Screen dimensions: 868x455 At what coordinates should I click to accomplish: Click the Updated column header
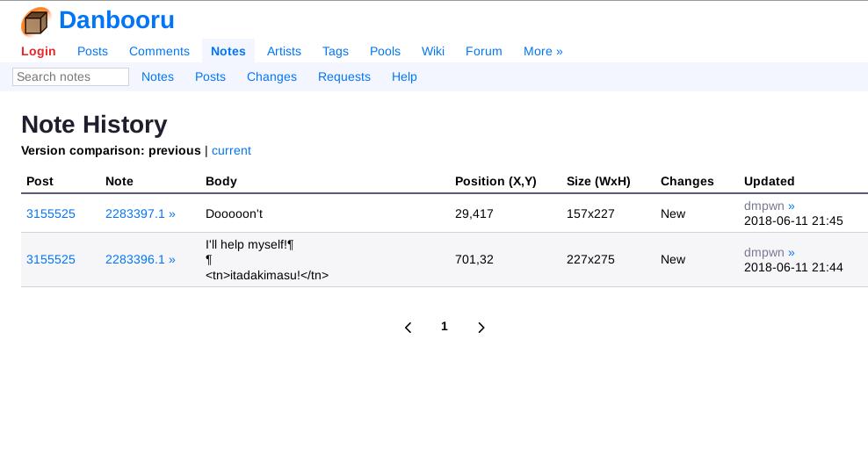pyautogui.click(x=770, y=182)
